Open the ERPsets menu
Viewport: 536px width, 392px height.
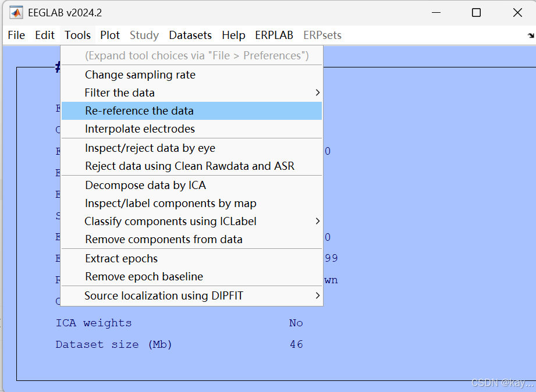point(322,35)
